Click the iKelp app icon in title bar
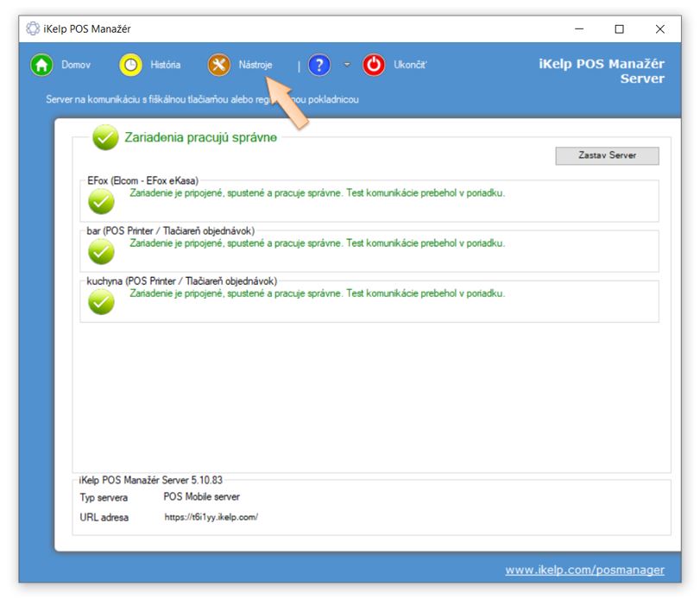700x599 pixels. 33,28
